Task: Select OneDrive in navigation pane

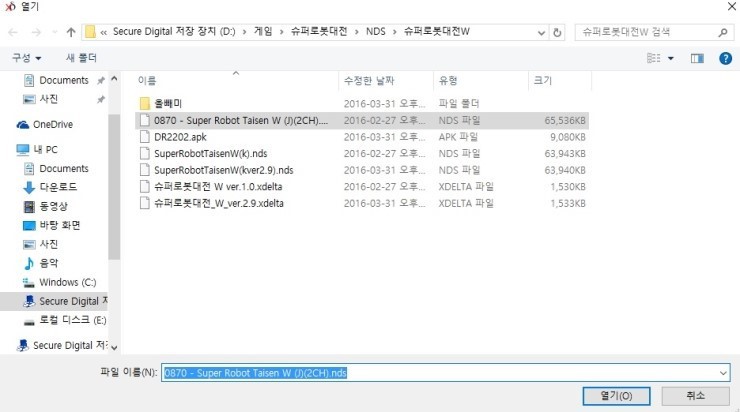Action: tap(52, 125)
